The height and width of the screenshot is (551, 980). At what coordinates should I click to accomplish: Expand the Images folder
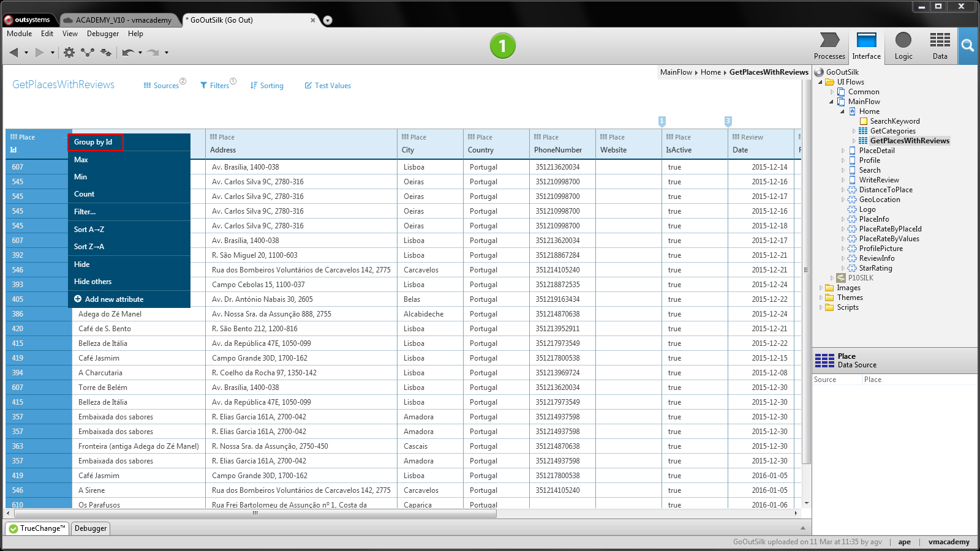821,288
